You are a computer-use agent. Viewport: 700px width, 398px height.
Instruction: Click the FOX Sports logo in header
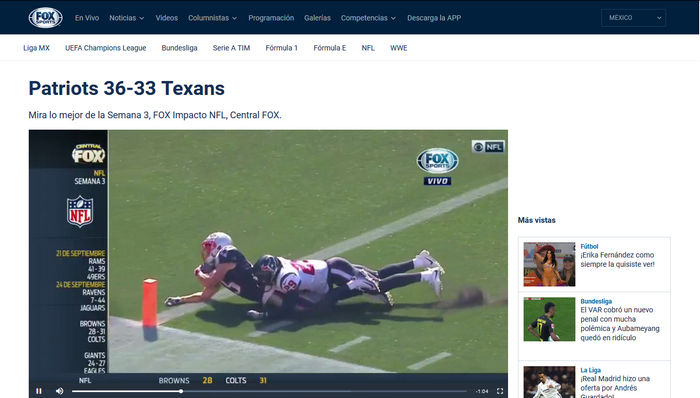pos(45,18)
